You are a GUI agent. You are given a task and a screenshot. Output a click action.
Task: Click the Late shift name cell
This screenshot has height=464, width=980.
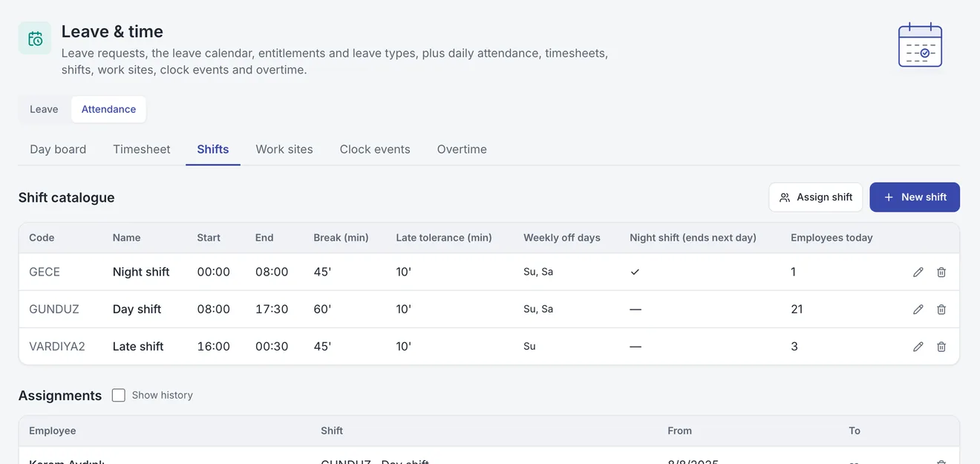[x=138, y=346]
